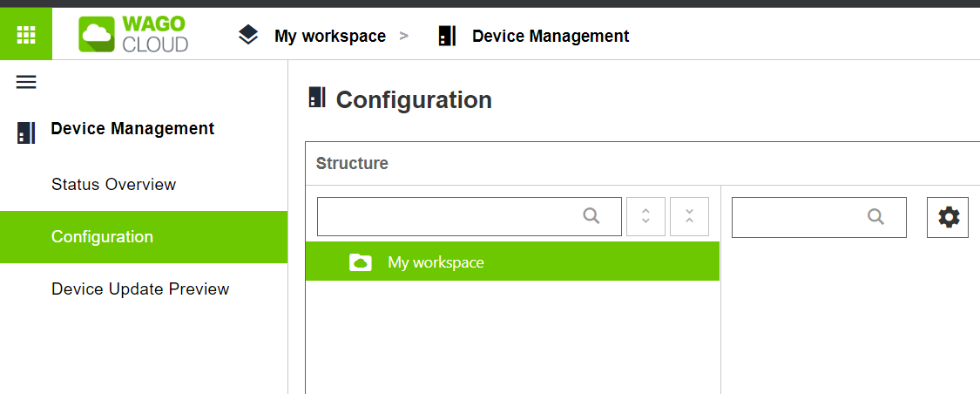This screenshot has height=394, width=980.
Task: Click the Configuration heading device icon
Action: pyautogui.click(x=317, y=98)
